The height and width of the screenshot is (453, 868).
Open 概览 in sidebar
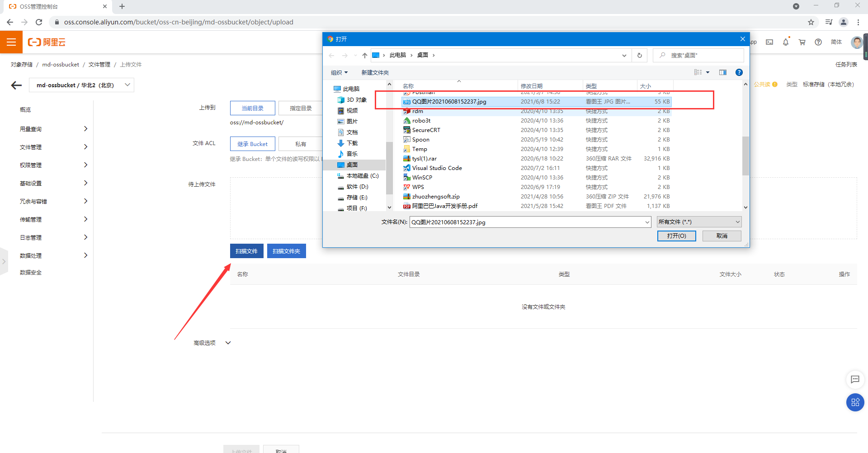coord(25,109)
